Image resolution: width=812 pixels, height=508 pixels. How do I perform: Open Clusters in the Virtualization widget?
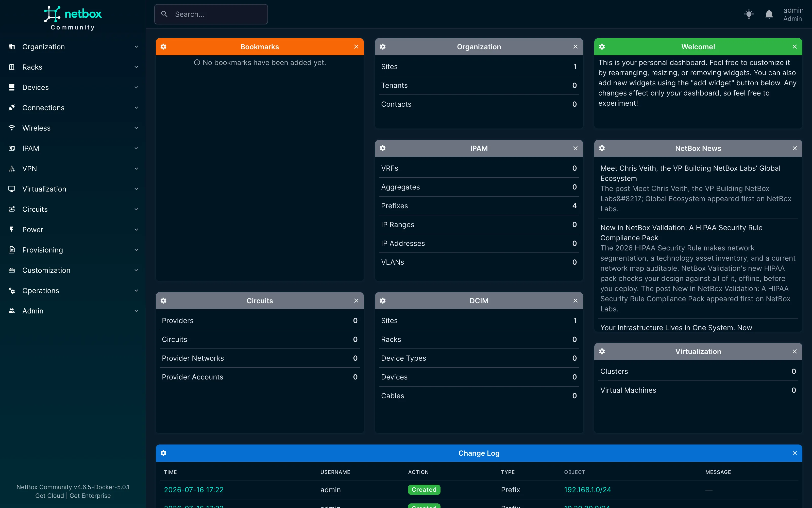coord(698,371)
